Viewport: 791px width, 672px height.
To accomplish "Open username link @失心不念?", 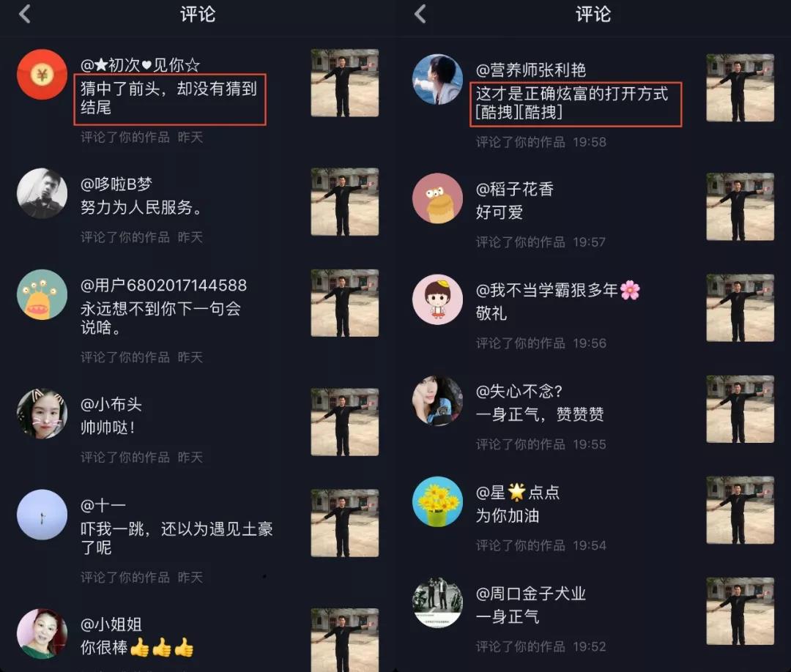I will 519,391.
